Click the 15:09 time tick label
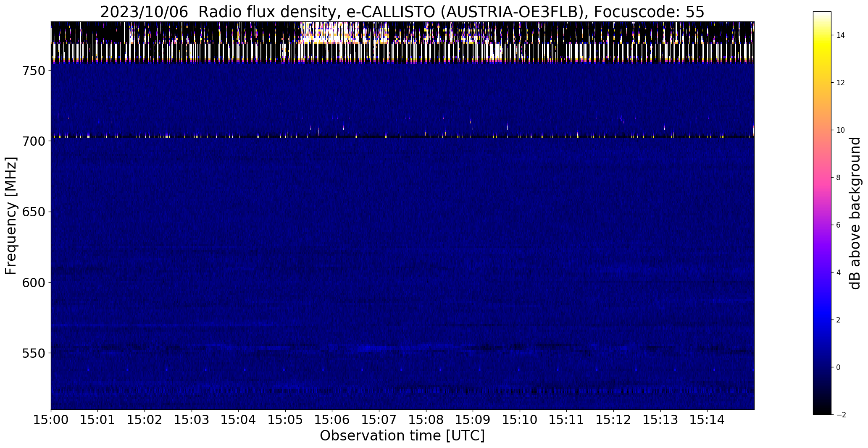Image resolution: width=868 pixels, height=448 pixels. coord(473,420)
